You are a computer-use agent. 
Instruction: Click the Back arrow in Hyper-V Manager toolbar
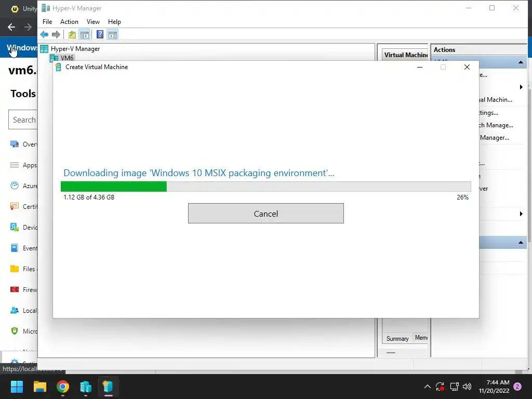tap(44, 34)
